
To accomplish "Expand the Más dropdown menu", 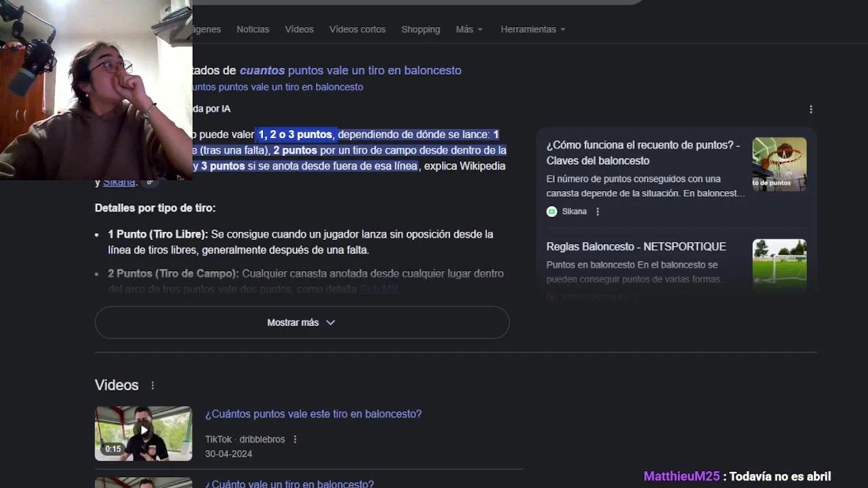I will tap(469, 29).
